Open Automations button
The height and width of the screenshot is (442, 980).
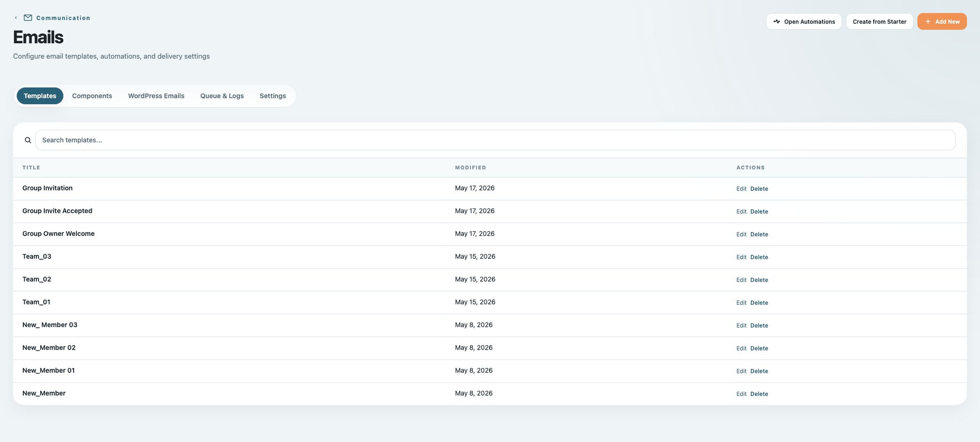pos(804,22)
